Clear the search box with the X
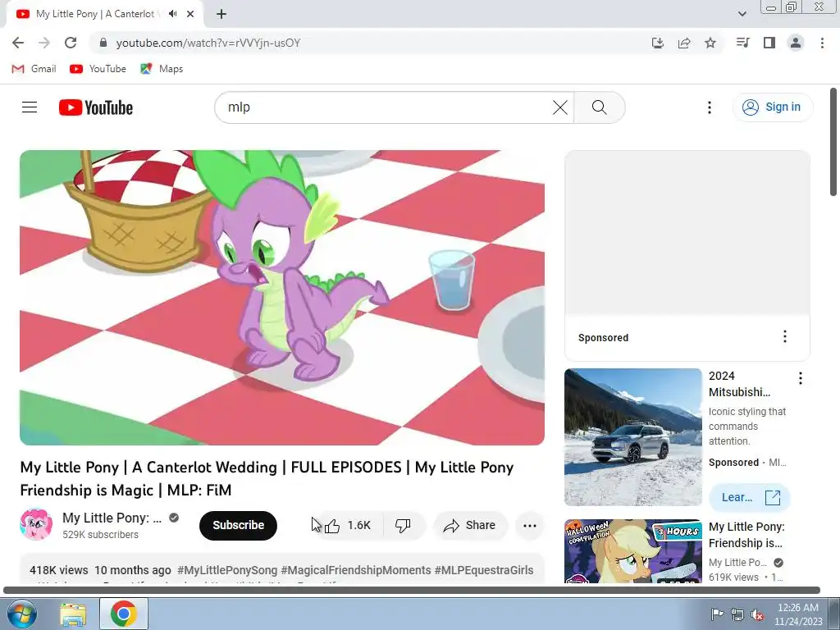The image size is (840, 630). click(x=559, y=107)
